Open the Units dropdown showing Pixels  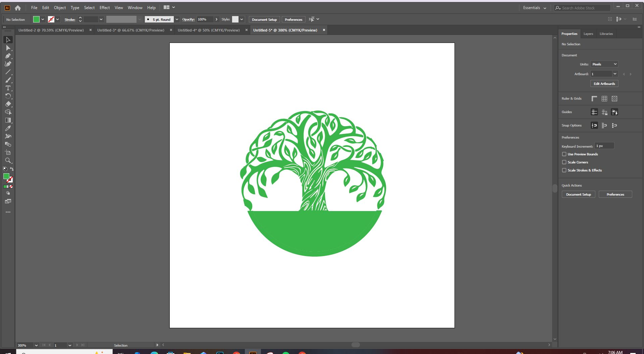604,64
